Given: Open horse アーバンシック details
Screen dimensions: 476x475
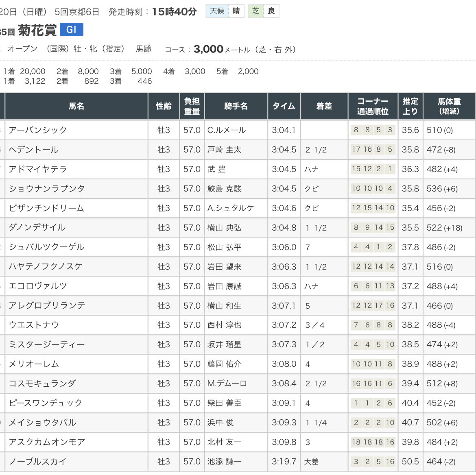Looking at the screenshot, I should (38, 130).
